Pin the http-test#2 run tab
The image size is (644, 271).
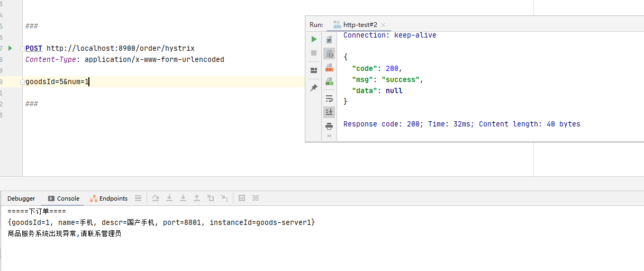[x=314, y=88]
